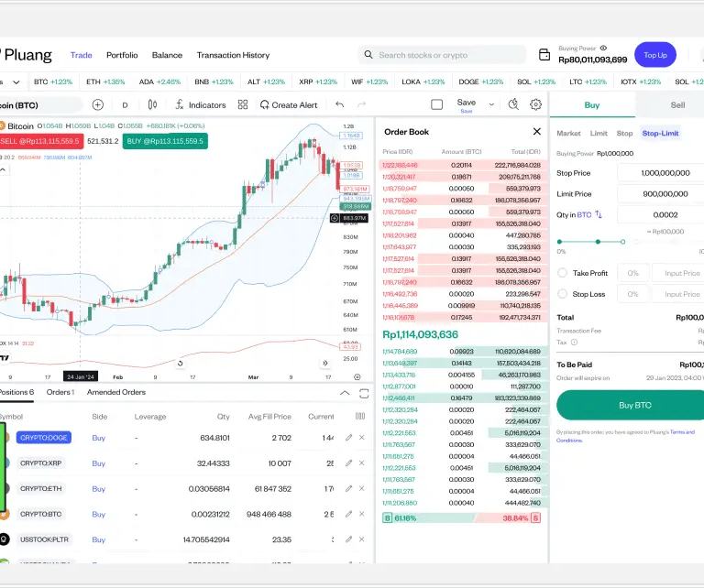This screenshot has height=588, width=704.
Task: Click the Create Alert button
Action: [289, 105]
